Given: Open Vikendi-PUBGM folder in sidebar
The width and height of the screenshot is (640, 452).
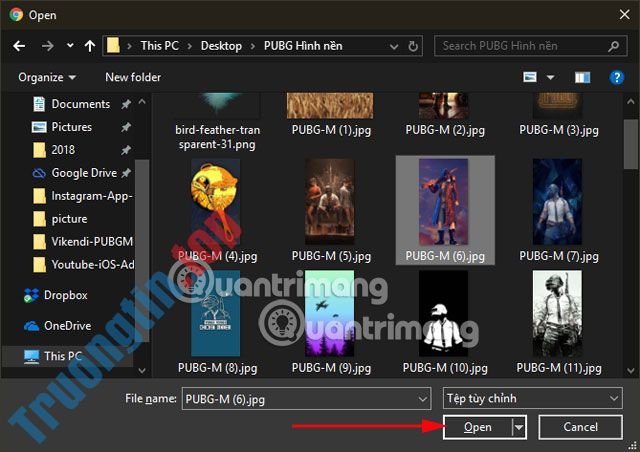Looking at the screenshot, I should pos(92,242).
